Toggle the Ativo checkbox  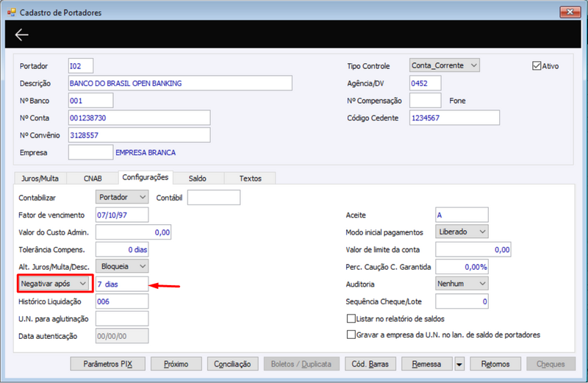(537, 65)
